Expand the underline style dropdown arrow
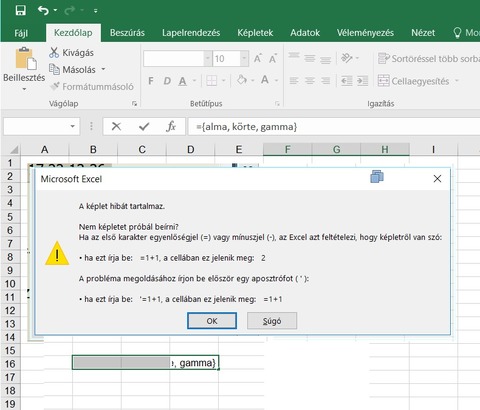Image resolution: width=480 pixels, height=410 pixels. click(194, 81)
